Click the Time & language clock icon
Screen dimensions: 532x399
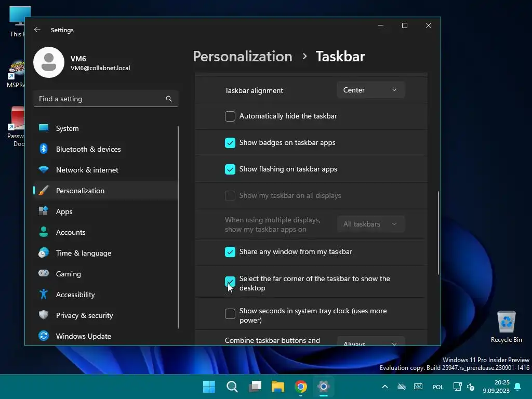(x=44, y=253)
